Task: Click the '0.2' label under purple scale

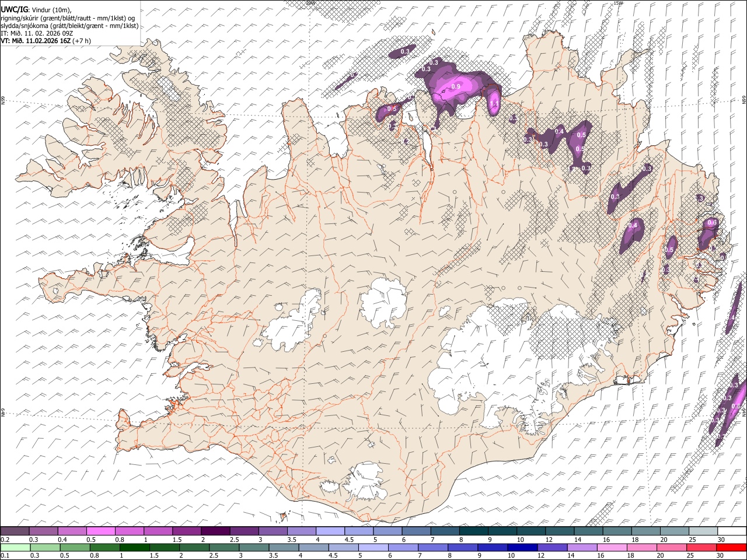Action: 5,540
